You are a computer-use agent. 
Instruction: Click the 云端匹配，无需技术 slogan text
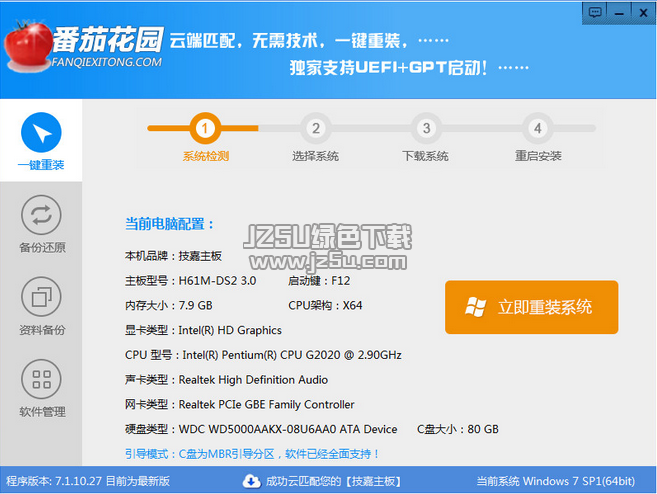coord(309,41)
